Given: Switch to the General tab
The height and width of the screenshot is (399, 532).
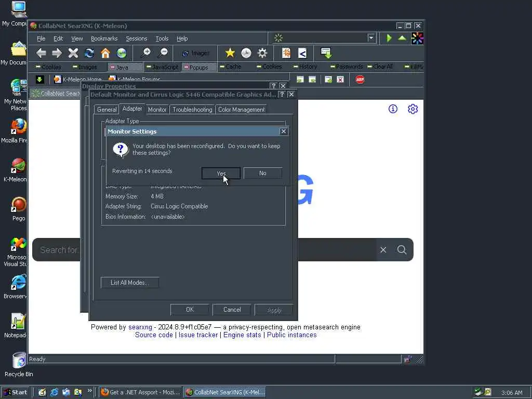Looking at the screenshot, I should pyautogui.click(x=107, y=109).
